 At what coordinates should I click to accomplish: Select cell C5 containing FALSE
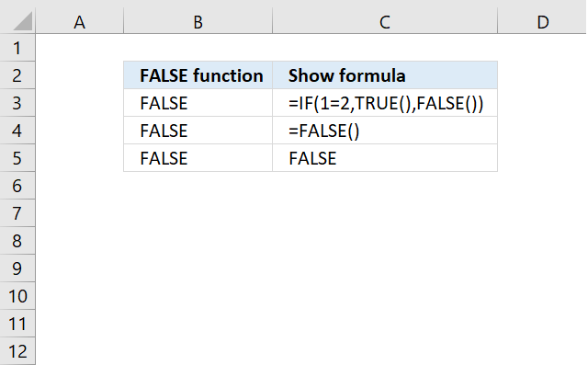click(385, 158)
